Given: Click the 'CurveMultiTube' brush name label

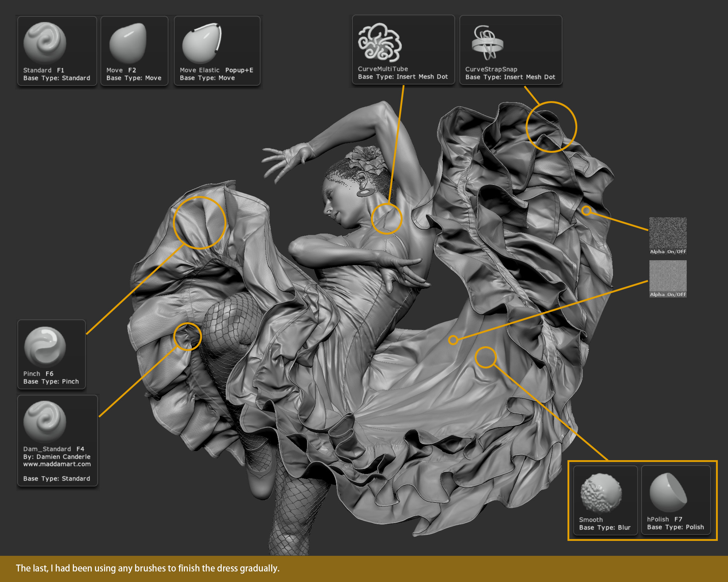Looking at the screenshot, I should tap(383, 69).
